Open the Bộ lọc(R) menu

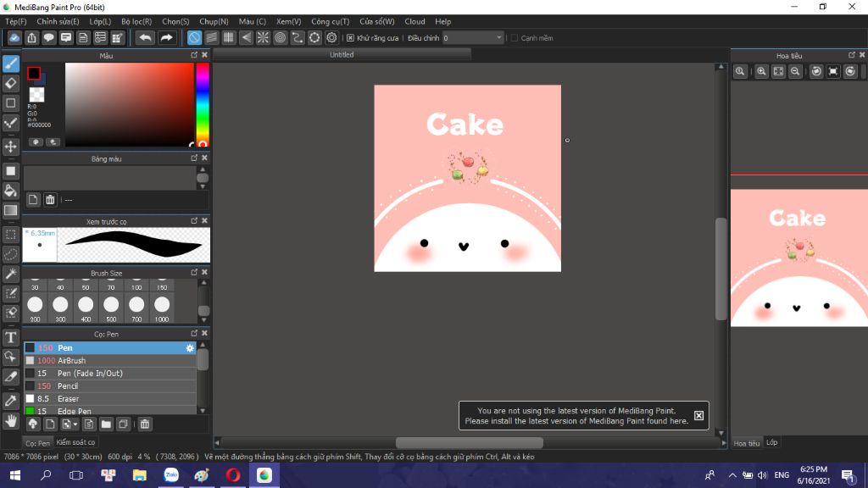(136, 21)
